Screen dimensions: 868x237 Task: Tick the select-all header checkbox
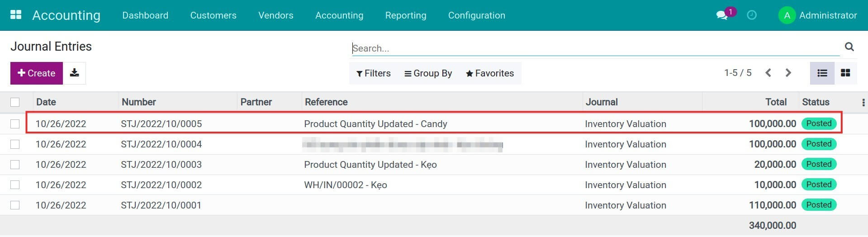click(x=15, y=102)
